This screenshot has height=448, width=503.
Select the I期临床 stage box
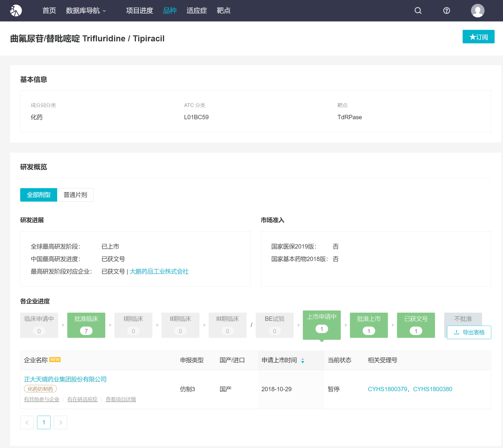[x=133, y=325]
